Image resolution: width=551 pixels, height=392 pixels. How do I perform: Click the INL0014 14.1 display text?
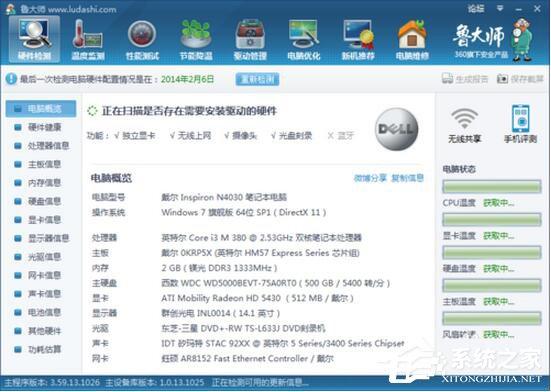coord(221,313)
